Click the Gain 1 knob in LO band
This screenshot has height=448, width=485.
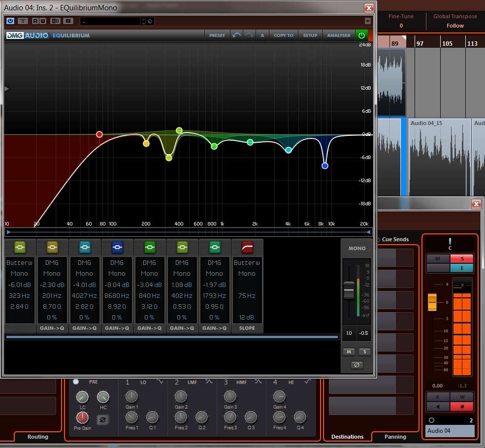131,396
